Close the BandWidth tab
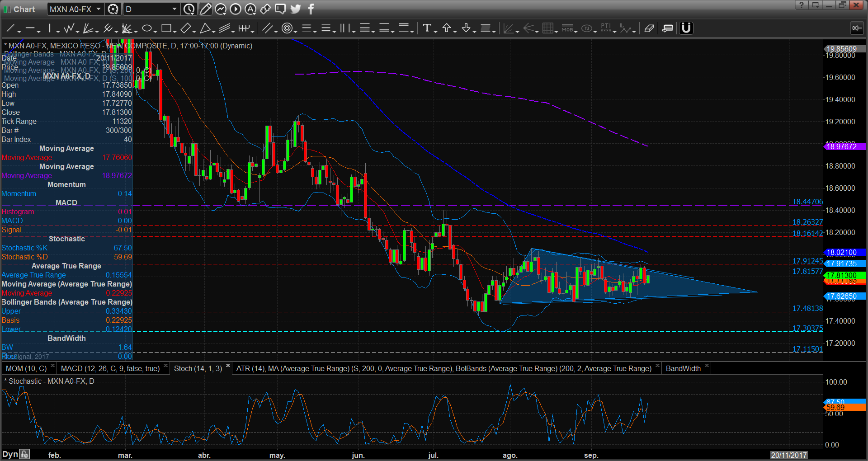The image size is (868, 461). pos(707,366)
